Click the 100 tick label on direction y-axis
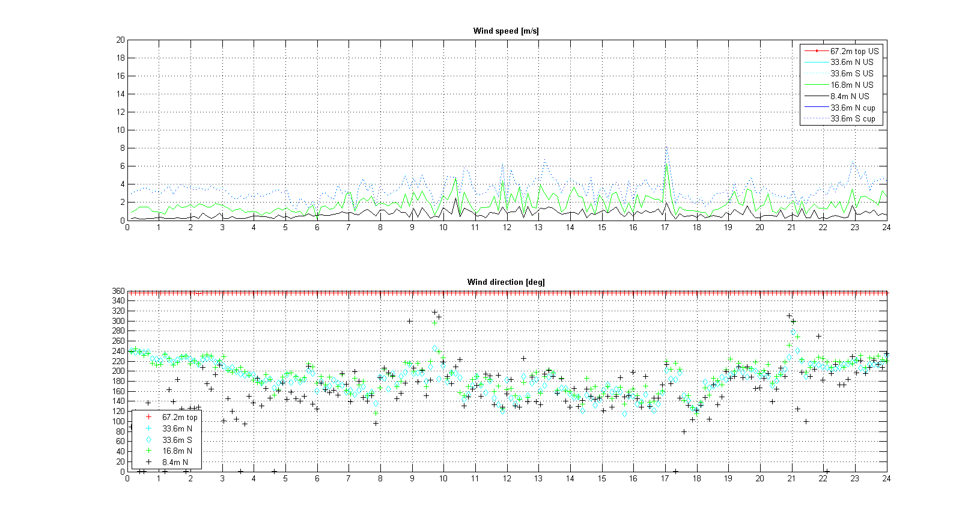This screenshot has height=530, width=980. pyautogui.click(x=119, y=422)
